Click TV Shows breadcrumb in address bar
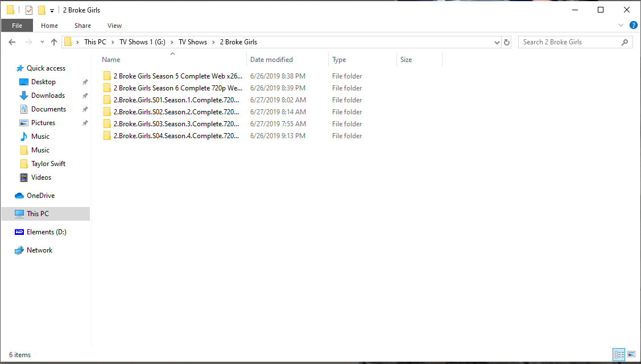The width and height of the screenshot is (641, 364). [x=193, y=42]
